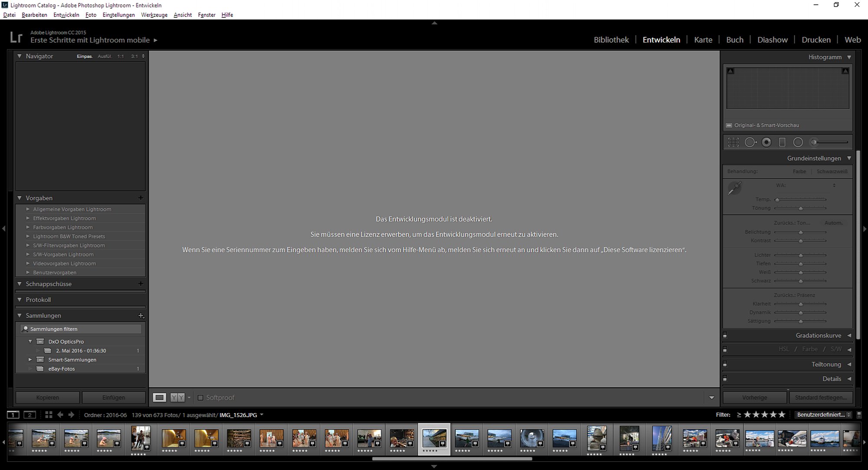868x470 pixels.
Task: Add a snapshot with Schnappschüsse plus
Action: pos(141,284)
